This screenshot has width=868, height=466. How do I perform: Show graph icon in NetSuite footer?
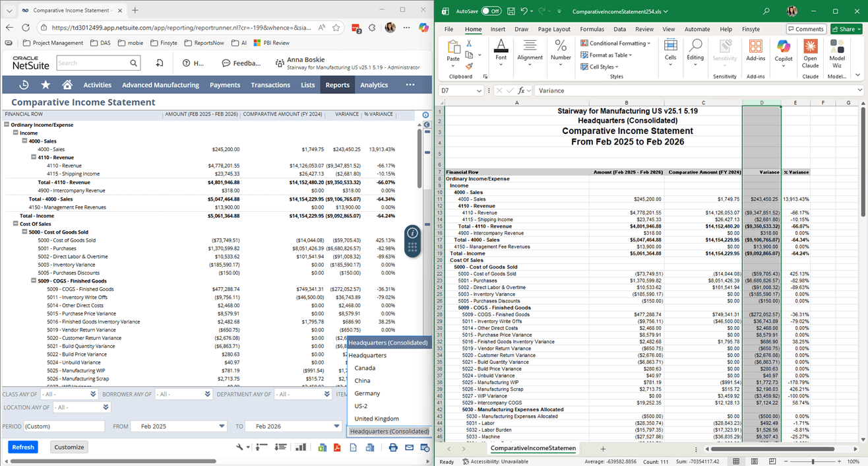pyautogui.click(x=300, y=447)
